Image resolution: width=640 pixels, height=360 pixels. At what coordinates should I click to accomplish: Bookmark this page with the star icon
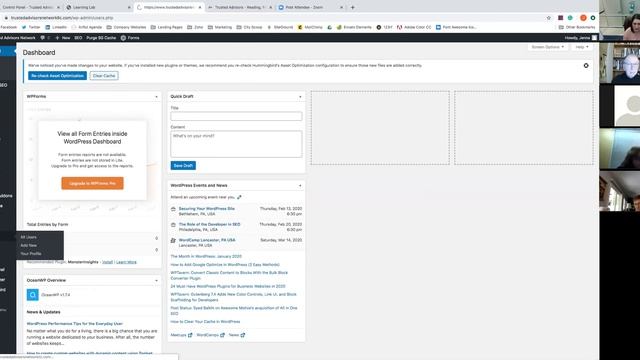pos(549,18)
